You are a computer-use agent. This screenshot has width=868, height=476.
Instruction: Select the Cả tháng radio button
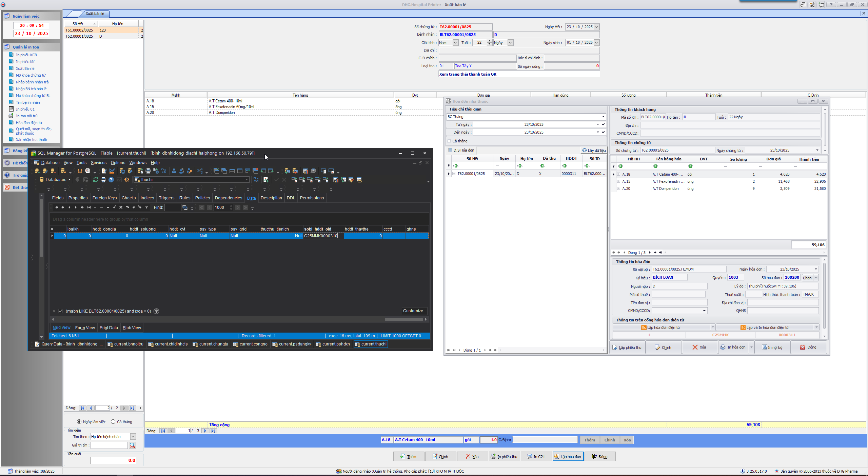113,421
